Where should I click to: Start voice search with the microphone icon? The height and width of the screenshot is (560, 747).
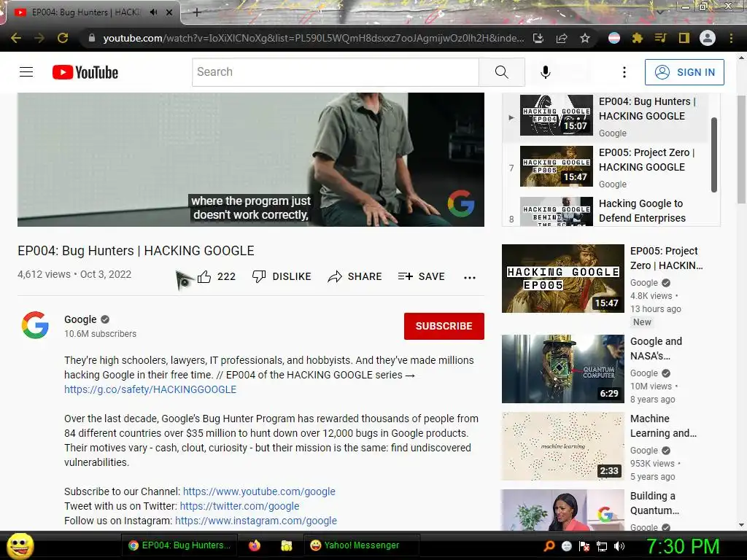click(546, 72)
